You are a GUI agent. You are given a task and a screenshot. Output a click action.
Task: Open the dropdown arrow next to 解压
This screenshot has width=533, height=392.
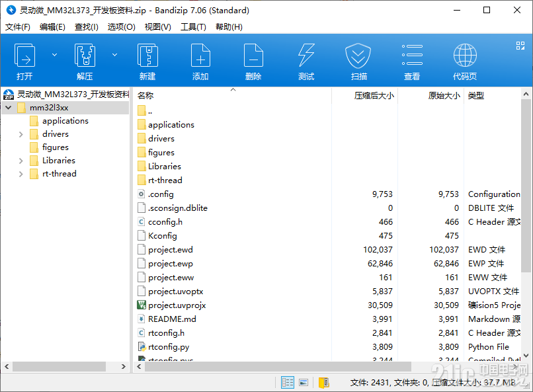(115, 55)
